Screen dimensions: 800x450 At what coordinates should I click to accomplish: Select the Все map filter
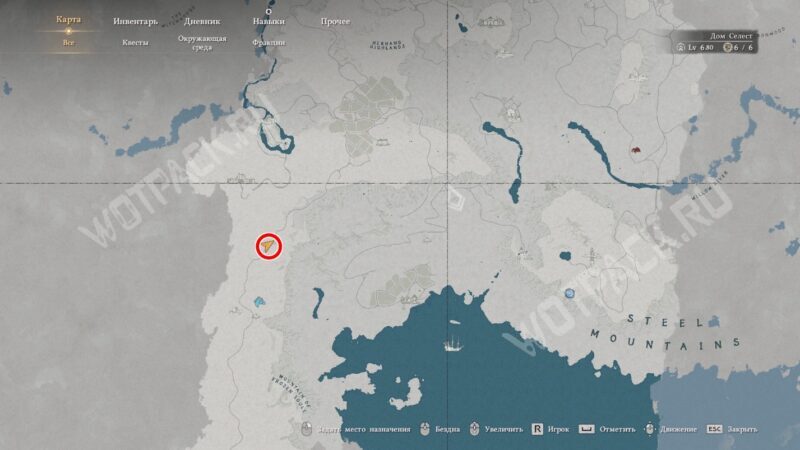(68, 43)
